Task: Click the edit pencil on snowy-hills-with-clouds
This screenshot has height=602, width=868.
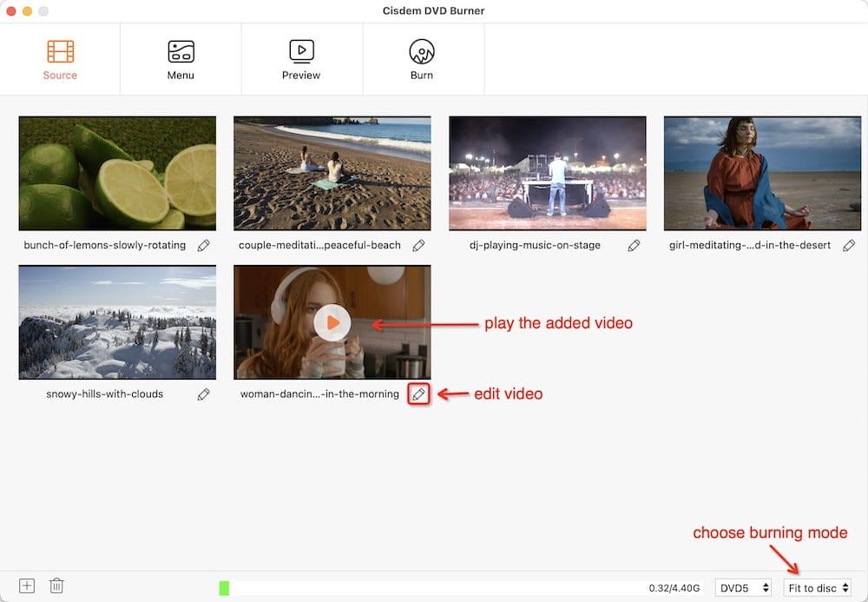Action: 203,394
